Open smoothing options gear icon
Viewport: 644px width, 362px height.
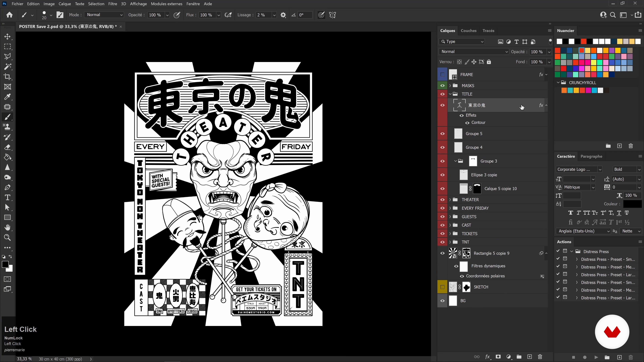coord(283,15)
